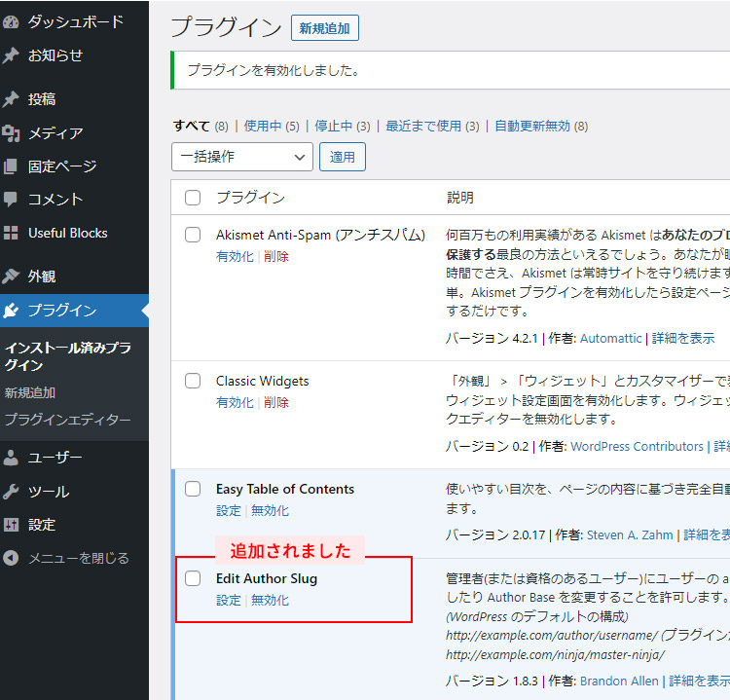Open ツール menu item
730x700 pixels.
click(49, 492)
